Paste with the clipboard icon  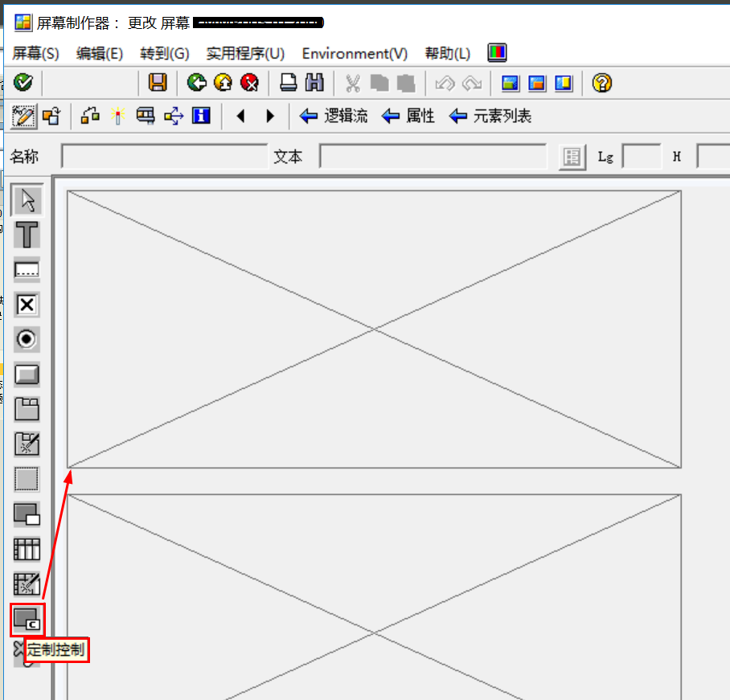click(x=406, y=84)
